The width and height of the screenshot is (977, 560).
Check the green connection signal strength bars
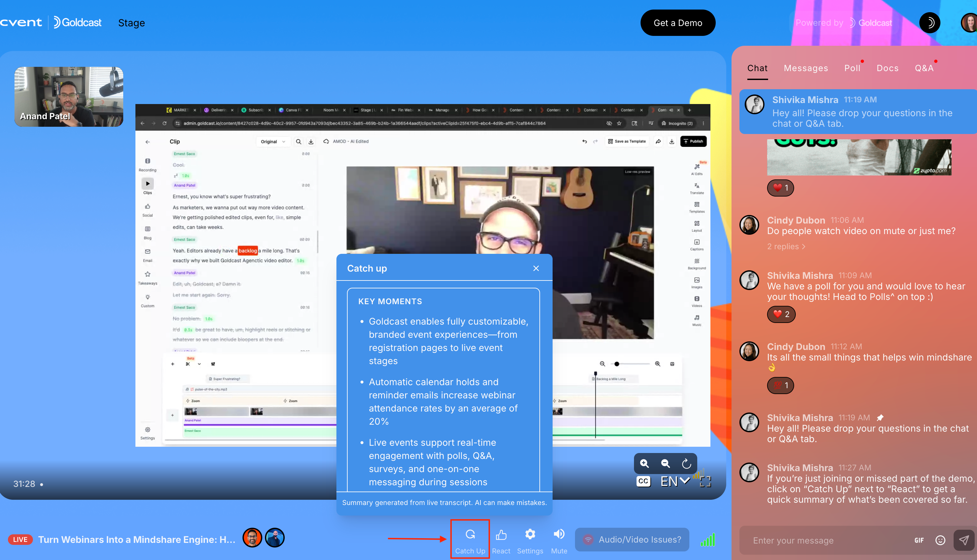[707, 539]
